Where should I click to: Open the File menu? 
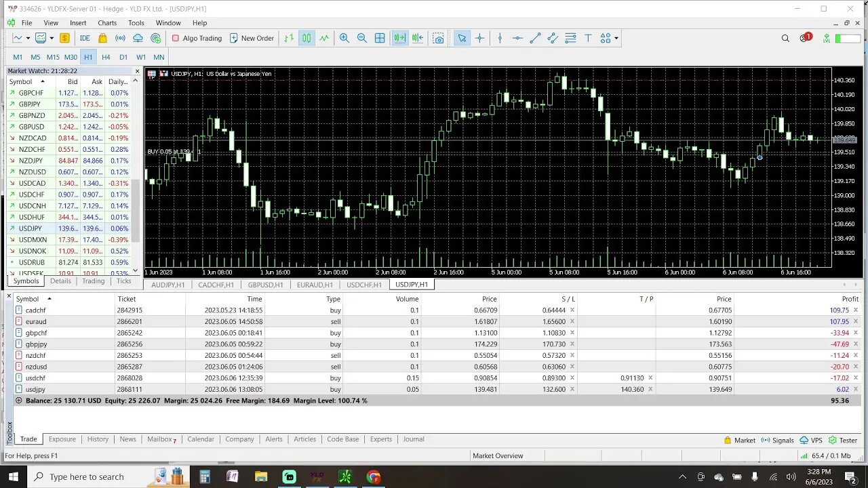[x=26, y=23]
